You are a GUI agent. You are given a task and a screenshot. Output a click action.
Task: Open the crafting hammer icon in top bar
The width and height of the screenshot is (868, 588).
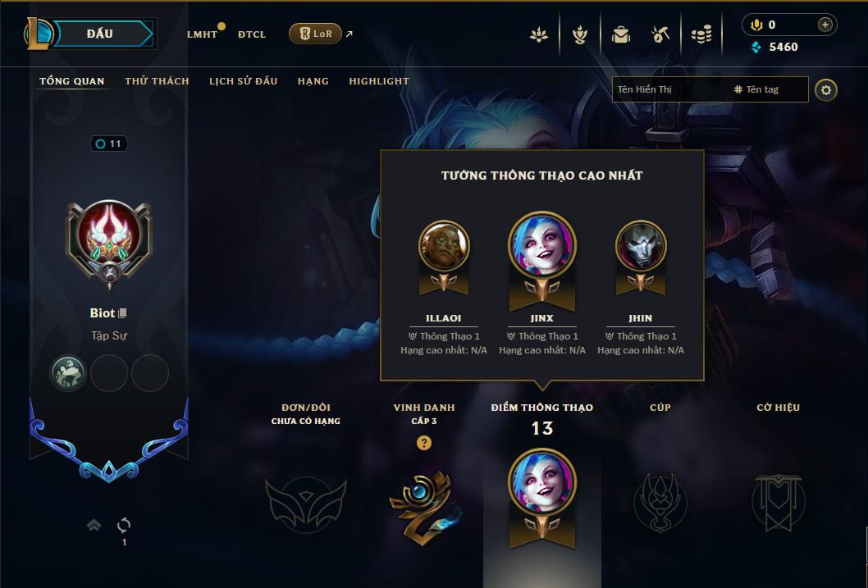tap(660, 34)
